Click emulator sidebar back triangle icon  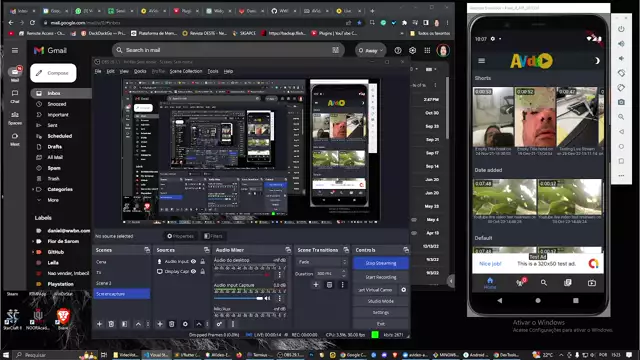point(621,131)
